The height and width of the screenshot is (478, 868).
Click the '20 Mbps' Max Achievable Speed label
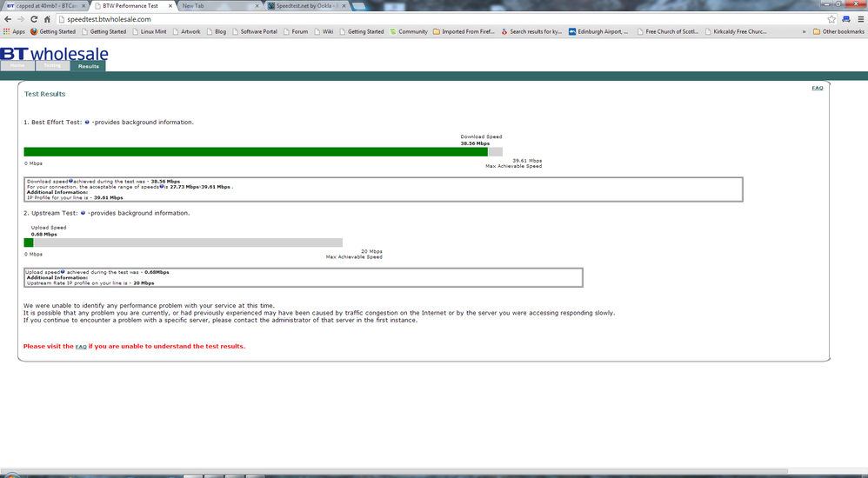coord(371,251)
